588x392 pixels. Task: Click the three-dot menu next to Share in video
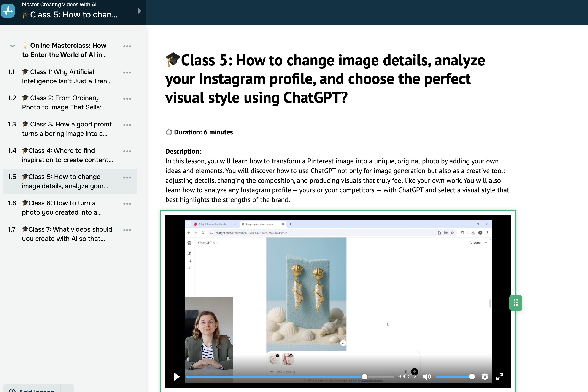(x=486, y=243)
